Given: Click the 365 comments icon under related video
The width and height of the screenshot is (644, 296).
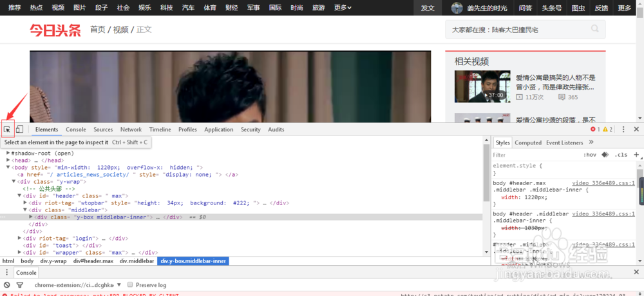Looking at the screenshot, I should coord(562,97).
